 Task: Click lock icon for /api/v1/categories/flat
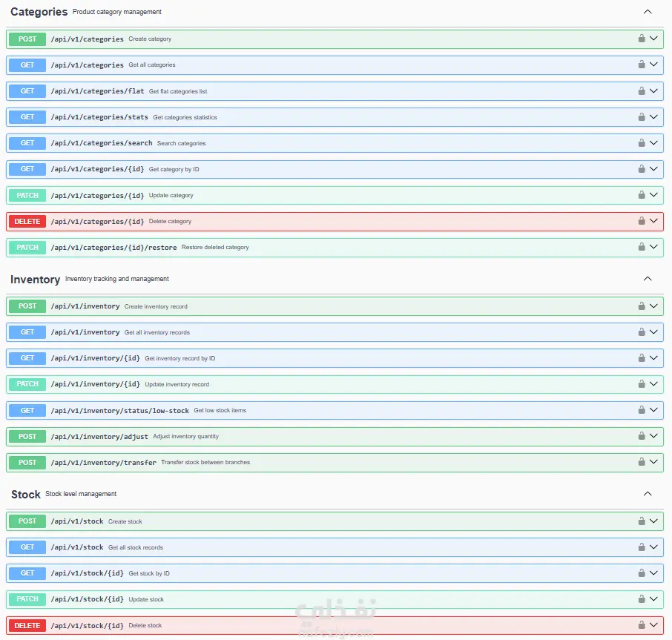pyautogui.click(x=642, y=90)
